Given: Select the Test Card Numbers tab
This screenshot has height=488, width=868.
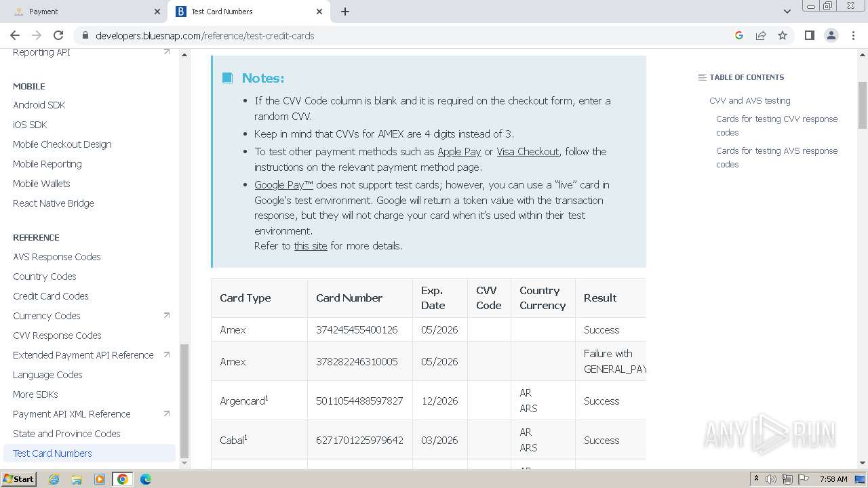Looking at the screenshot, I should (250, 12).
